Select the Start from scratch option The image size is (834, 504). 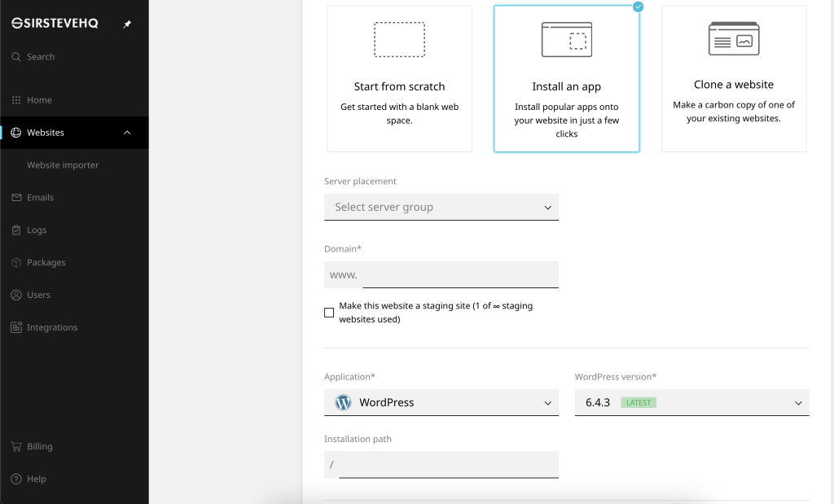(x=399, y=79)
